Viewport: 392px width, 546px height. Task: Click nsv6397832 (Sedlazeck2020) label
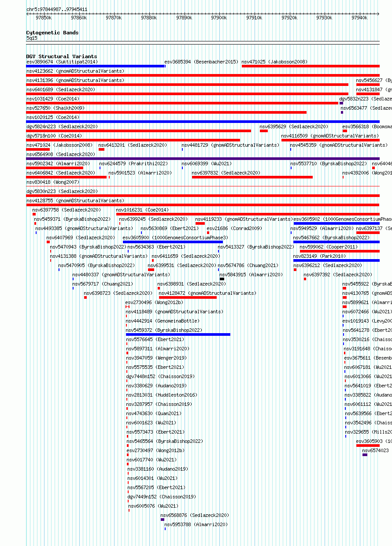[x=226, y=173]
